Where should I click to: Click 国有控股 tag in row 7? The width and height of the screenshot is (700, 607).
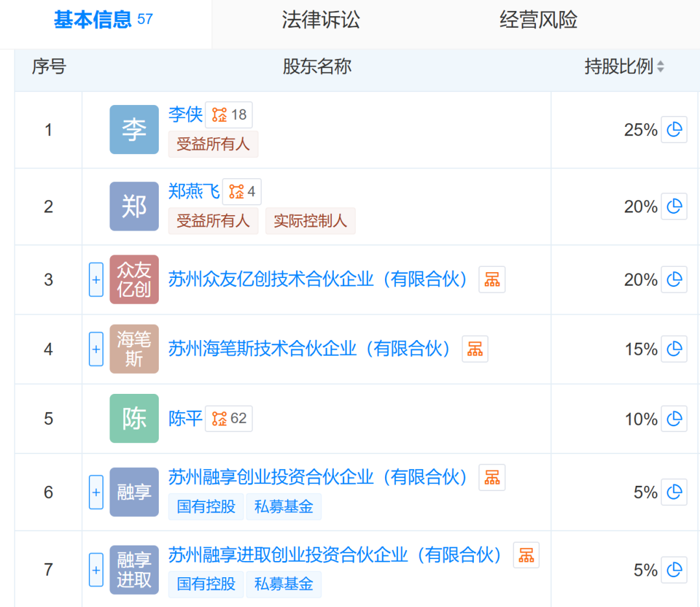[206, 584]
